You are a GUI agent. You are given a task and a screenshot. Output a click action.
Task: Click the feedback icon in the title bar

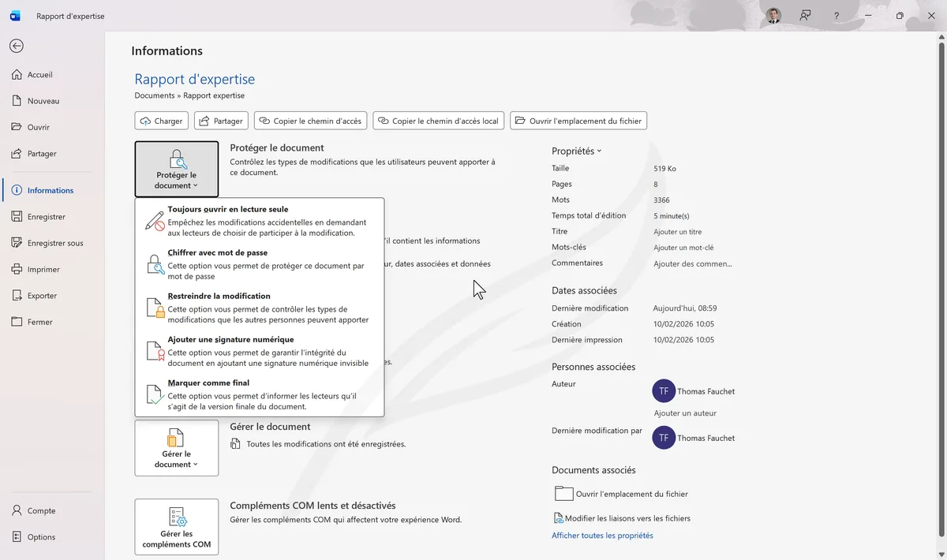click(804, 15)
